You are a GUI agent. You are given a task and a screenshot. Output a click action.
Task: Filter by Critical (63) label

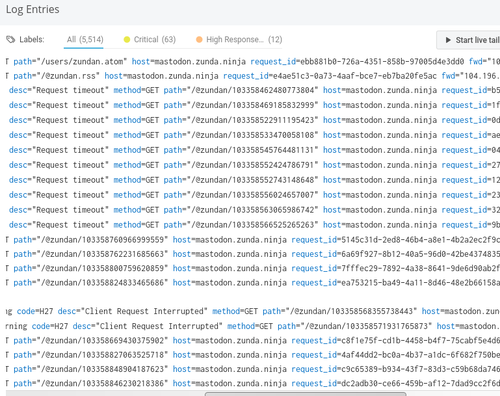click(x=150, y=40)
